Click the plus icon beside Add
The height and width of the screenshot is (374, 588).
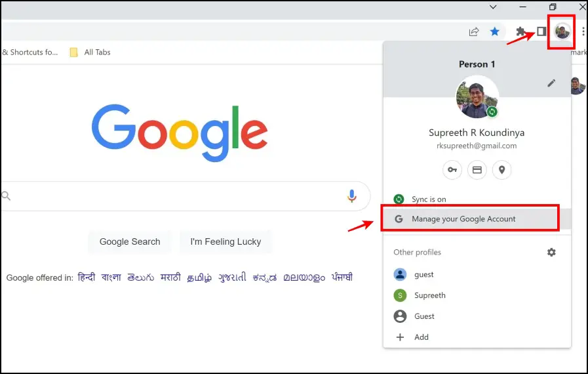pyautogui.click(x=400, y=337)
